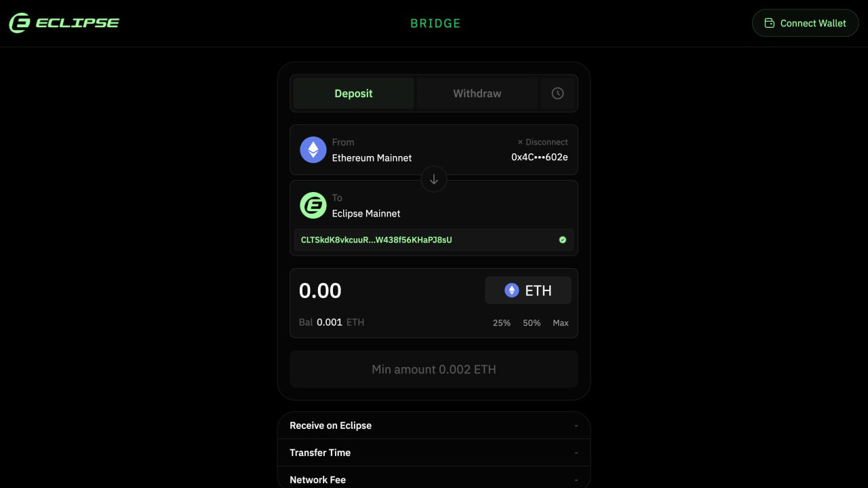The width and height of the screenshot is (868, 488).
Task: Click the wallet icon in Connect Wallet
Action: coord(769,23)
